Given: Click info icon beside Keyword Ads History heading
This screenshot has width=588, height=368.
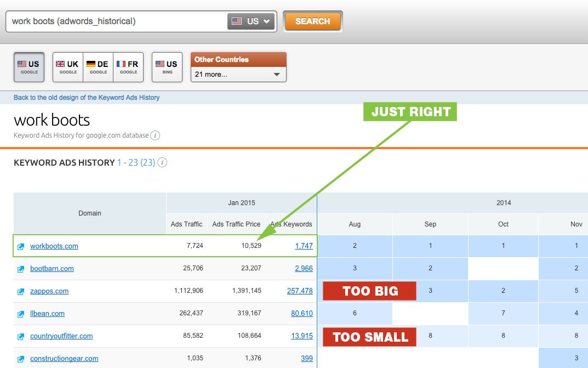Looking at the screenshot, I should (162, 162).
